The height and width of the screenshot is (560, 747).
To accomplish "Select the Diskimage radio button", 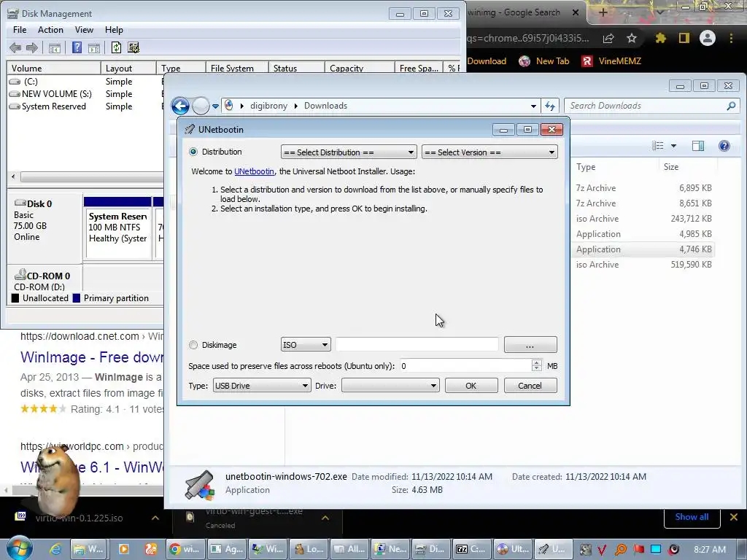I will [193, 345].
